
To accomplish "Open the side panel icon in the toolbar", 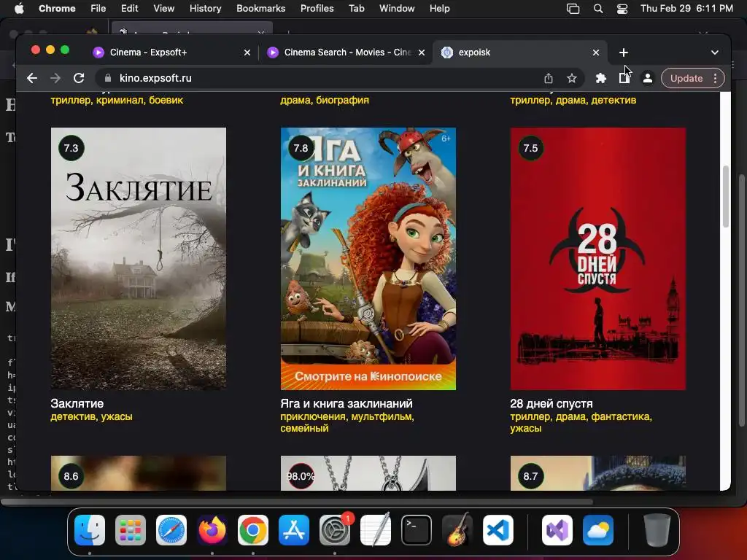I will (x=624, y=78).
